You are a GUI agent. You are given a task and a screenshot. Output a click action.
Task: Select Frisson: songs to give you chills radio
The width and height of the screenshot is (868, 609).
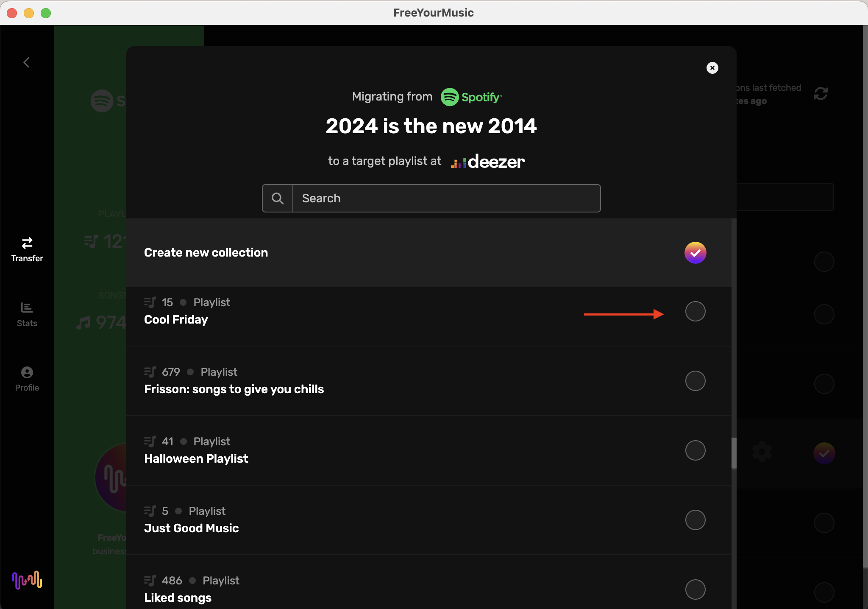pyautogui.click(x=695, y=381)
